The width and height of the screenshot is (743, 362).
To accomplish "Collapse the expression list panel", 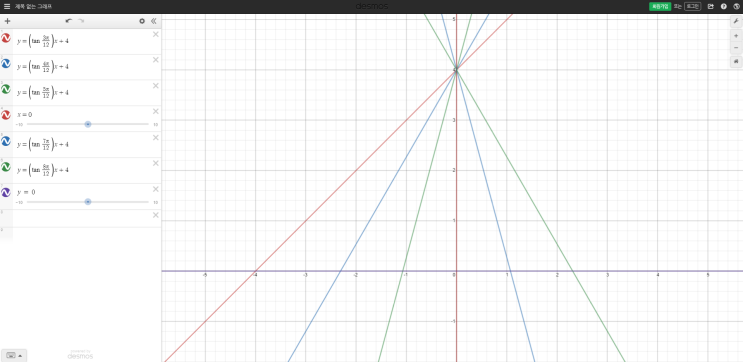I will (x=154, y=21).
